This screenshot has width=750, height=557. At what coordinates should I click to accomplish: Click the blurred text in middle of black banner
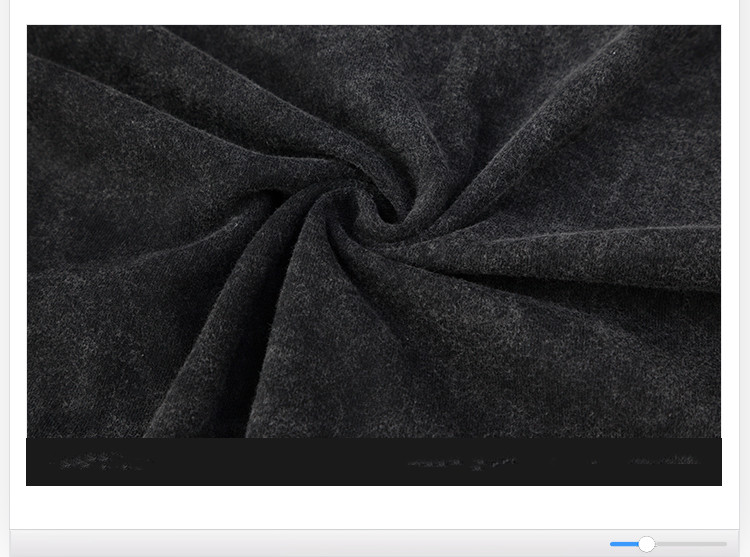click(x=460, y=463)
